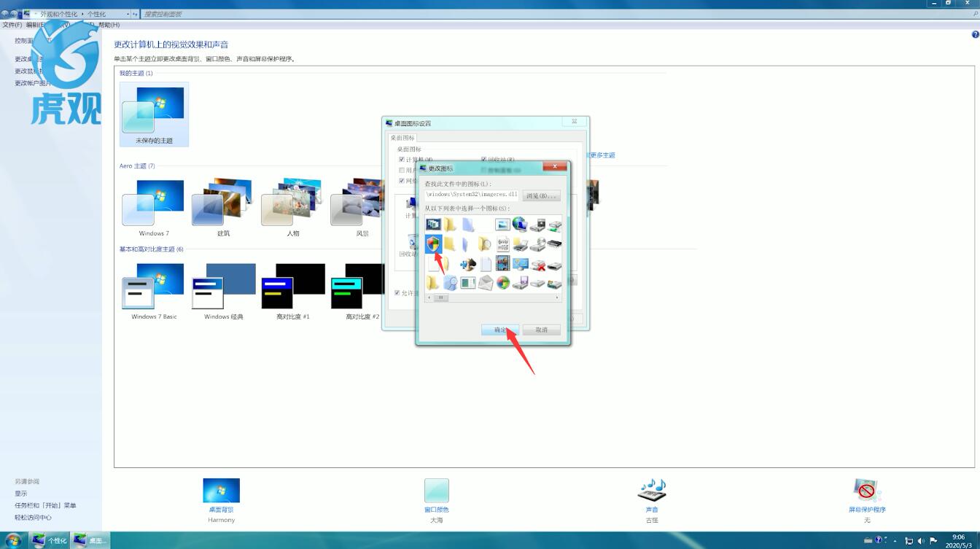Click the help question mark icon at top right

coord(975,34)
